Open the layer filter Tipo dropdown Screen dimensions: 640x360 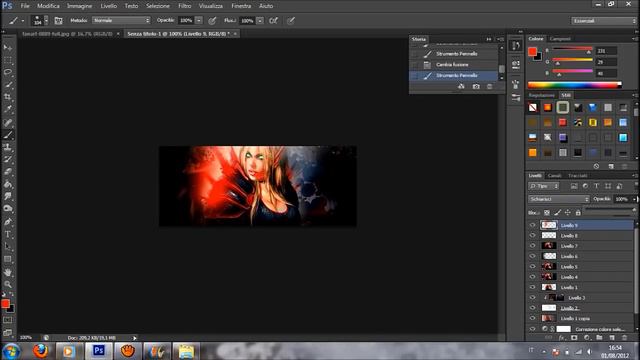pyautogui.click(x=544, y=186)
